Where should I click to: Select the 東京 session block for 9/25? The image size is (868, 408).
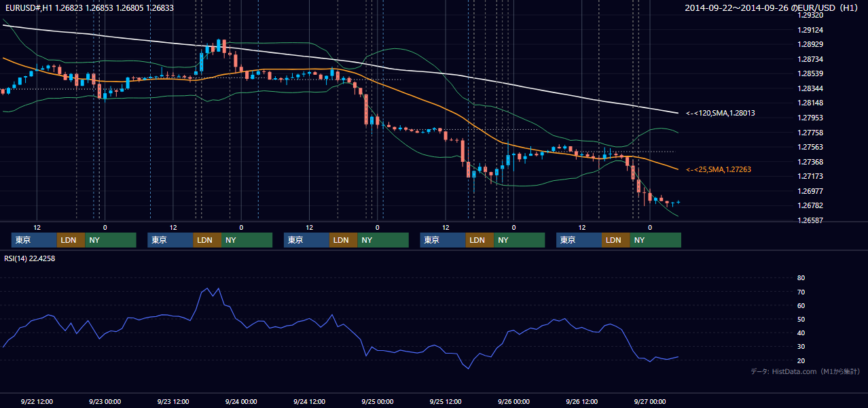tap(443, 240)
